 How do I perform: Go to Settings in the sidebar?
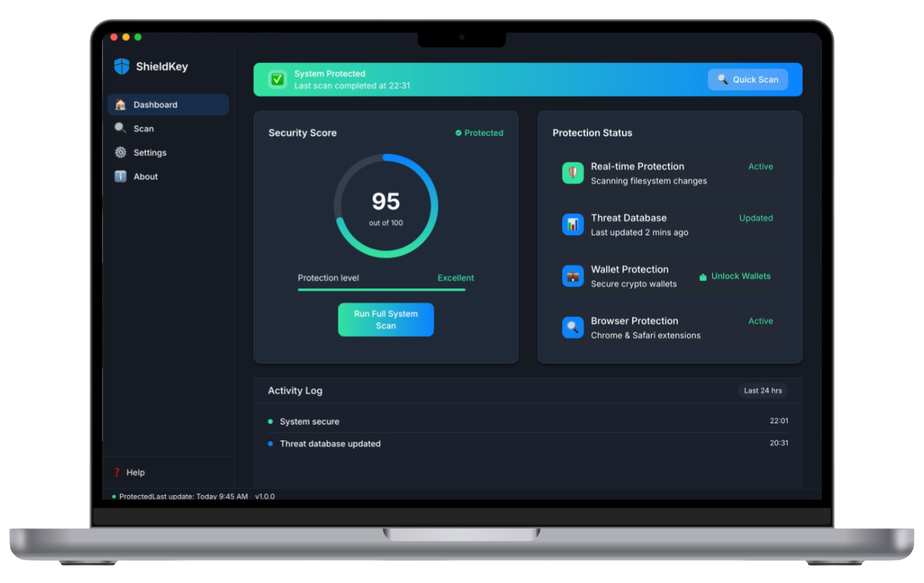[168, 152]
